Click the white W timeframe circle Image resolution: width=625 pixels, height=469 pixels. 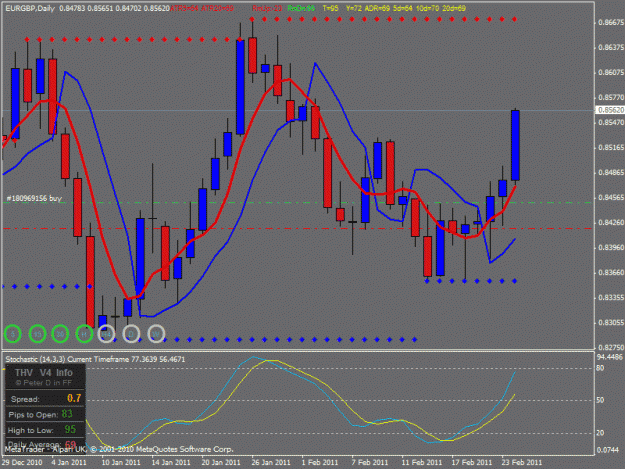[x=156, y=334]
